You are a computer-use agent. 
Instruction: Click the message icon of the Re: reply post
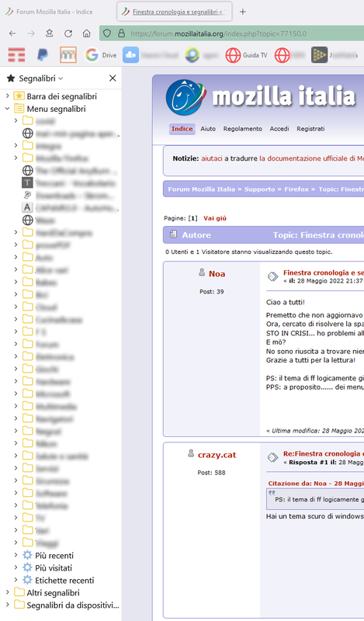coord(273,457)
